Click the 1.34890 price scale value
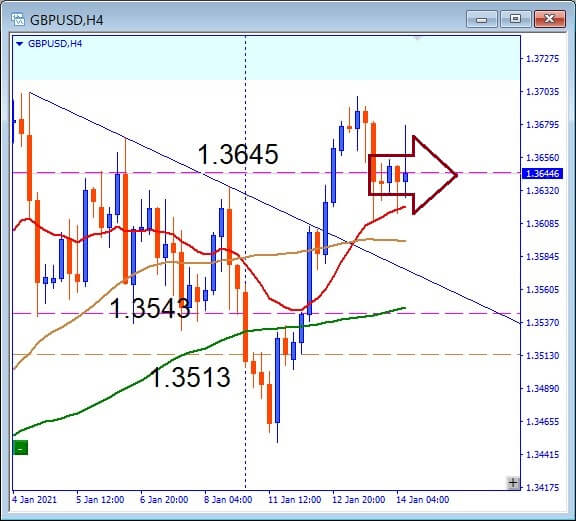The image size is (576, 521). (543, 388)
